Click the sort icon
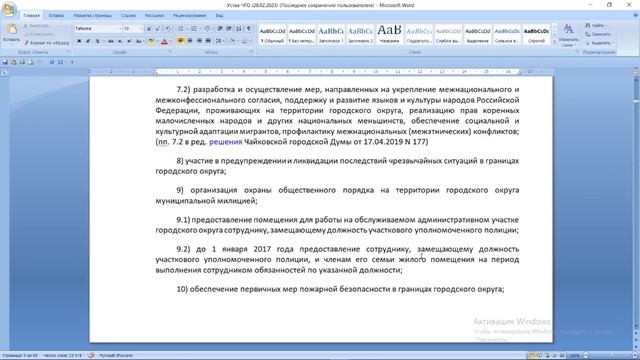This screenshot has height=360, width=640. tap(239, 29)
